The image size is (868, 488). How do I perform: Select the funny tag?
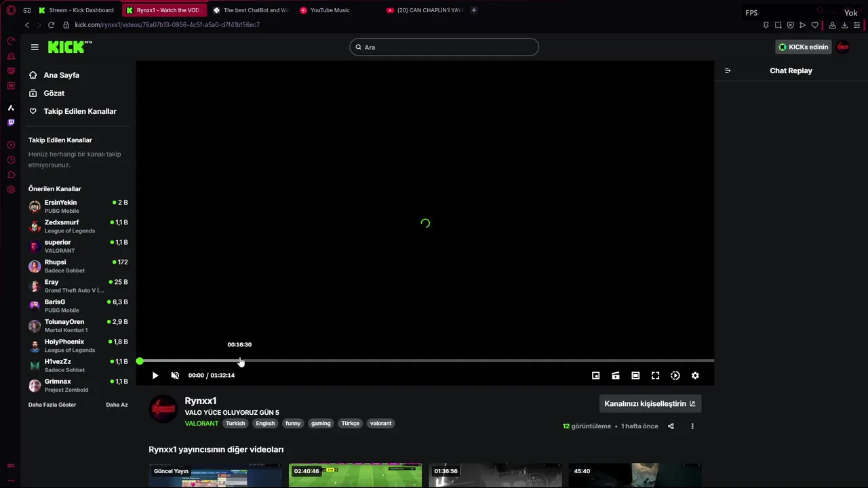pyautogui.click(x=293, y=423)
